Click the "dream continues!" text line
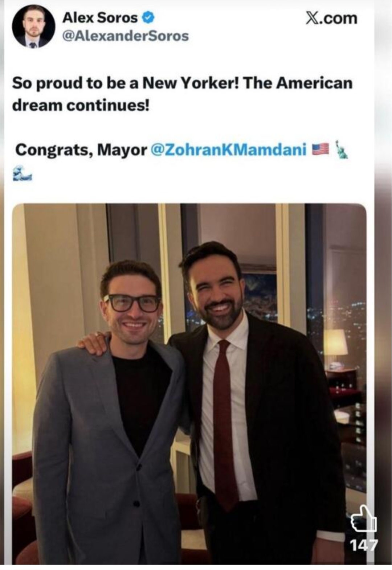The width and height of the screenshot is (392, 570). coord(81,105)
